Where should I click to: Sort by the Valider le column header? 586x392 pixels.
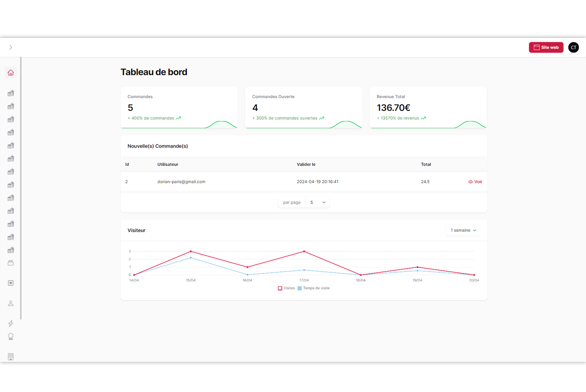[x=306, y=164]
